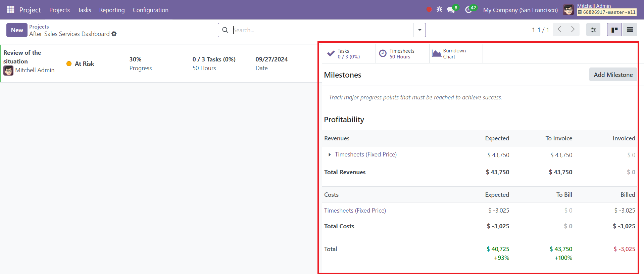Click Total Costs row label
This screenshot has height=274, width=644.
(x=339, y=226)
